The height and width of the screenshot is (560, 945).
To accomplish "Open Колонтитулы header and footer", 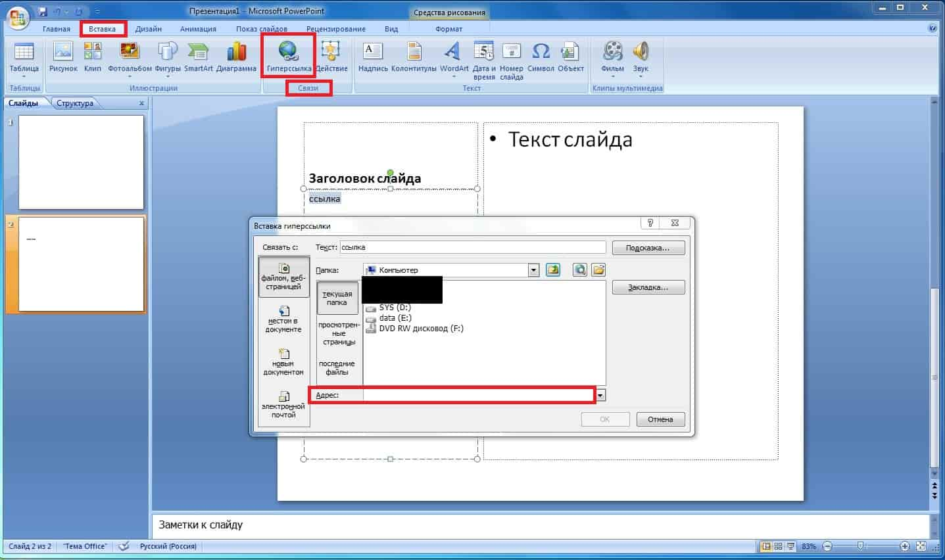I will [x=414, y=57].
